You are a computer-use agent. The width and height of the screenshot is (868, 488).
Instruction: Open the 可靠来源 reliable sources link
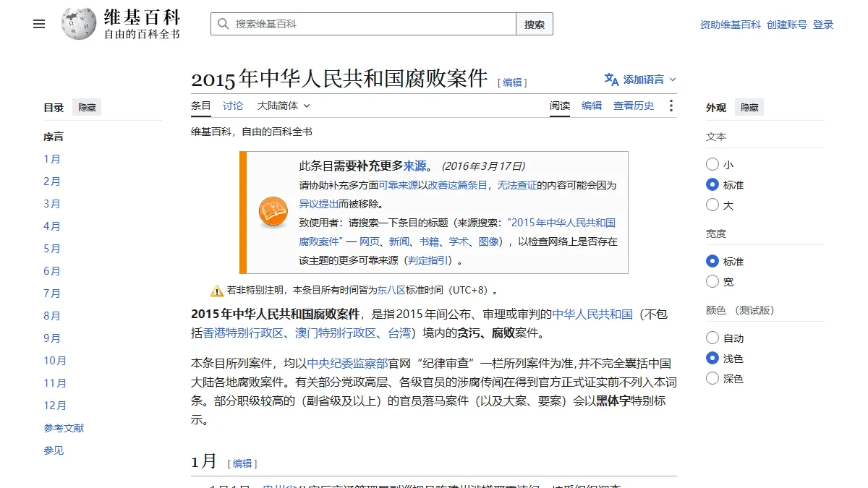pos(399,185)
